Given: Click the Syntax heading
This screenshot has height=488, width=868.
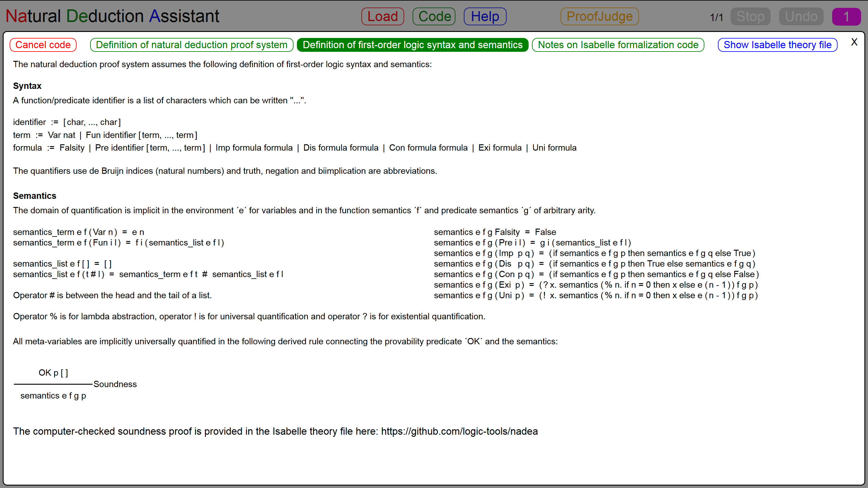Looking at the screenshot, I should click(x=27, y=86).
